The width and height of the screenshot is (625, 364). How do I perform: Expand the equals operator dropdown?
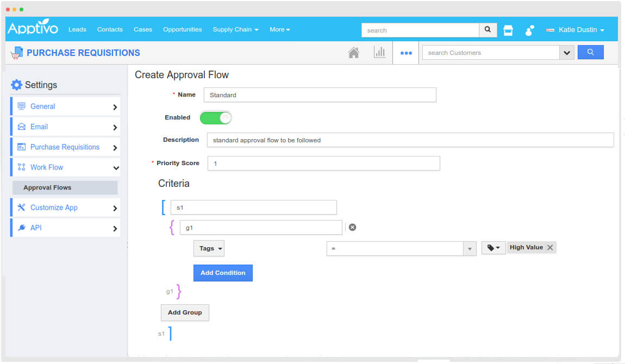[471, 248]
